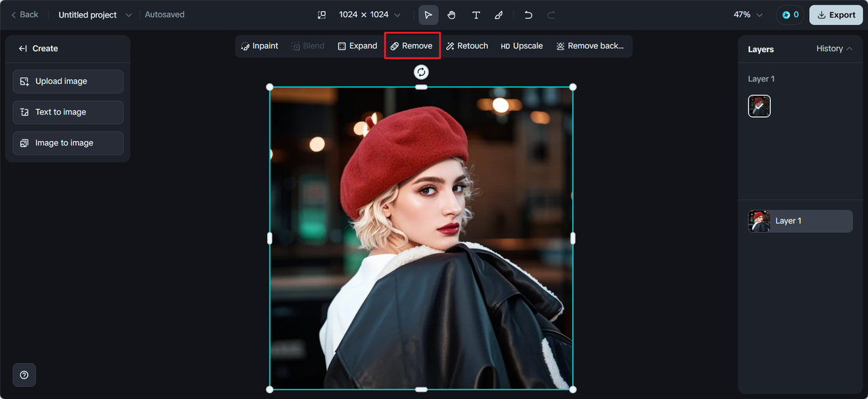
Task: Click the left edge handle of the image
Action: point(270,238)
